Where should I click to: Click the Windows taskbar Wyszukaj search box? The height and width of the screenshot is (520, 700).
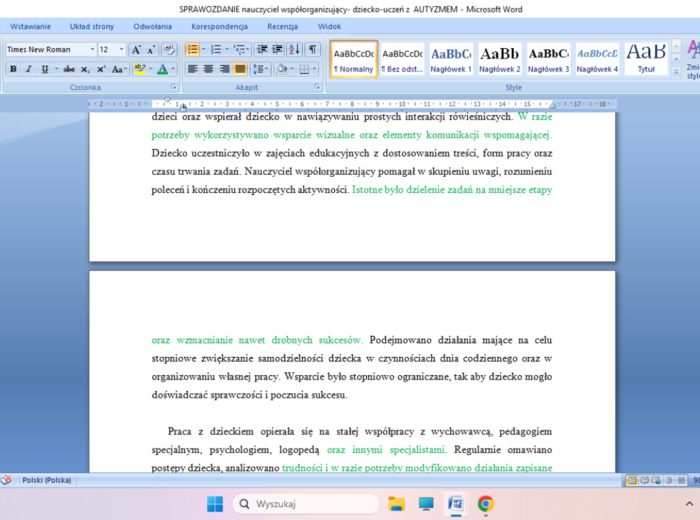point(305,503)
